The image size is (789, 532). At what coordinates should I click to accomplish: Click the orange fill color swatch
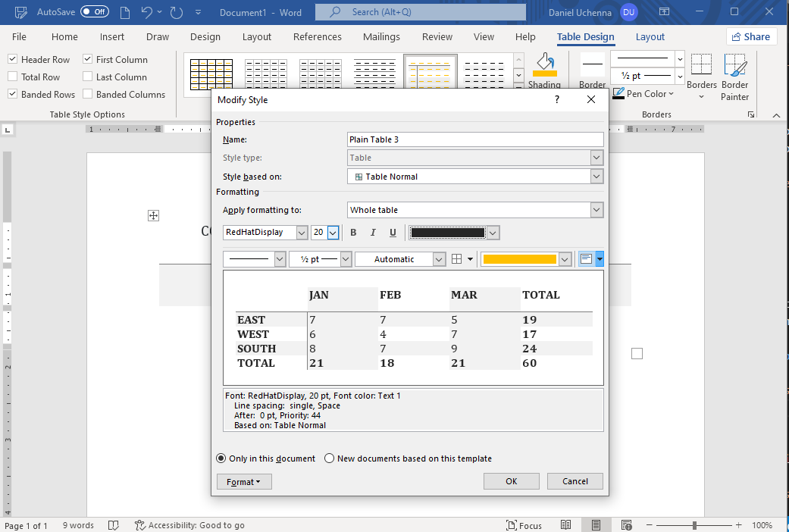(519, 259)
